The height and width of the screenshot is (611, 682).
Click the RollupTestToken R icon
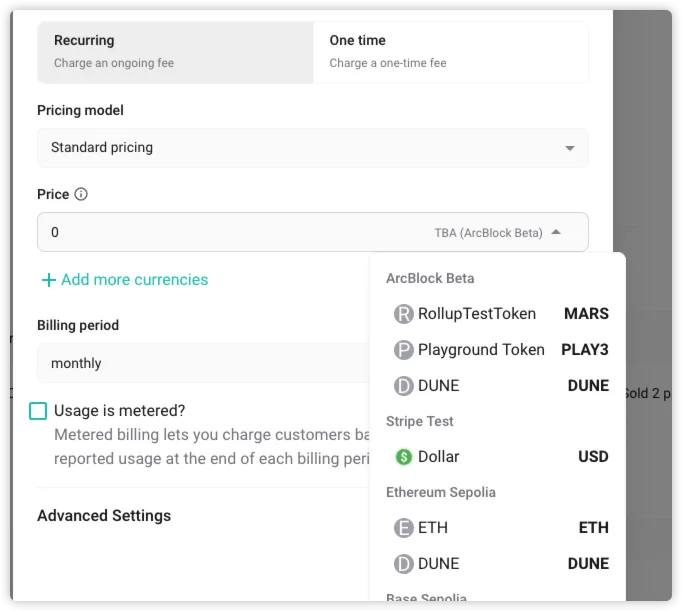403,314
